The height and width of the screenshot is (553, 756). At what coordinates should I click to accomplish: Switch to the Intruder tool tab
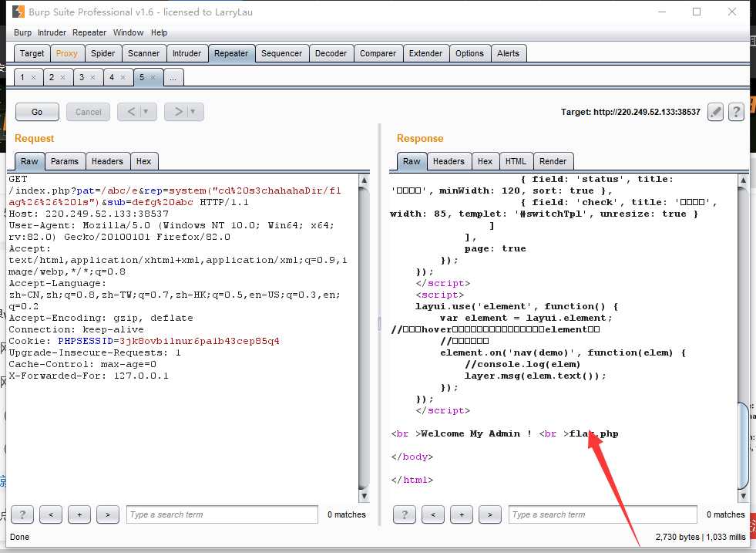click(186, 53)
